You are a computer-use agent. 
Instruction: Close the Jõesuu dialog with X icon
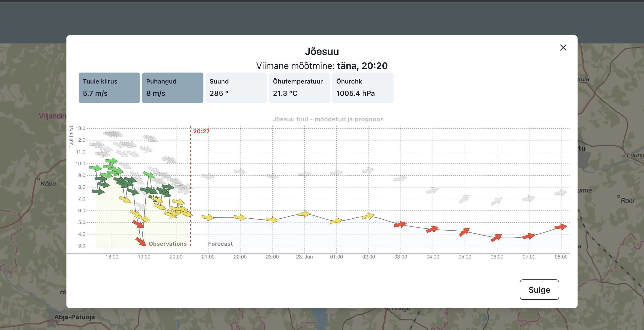coord(563,48)
